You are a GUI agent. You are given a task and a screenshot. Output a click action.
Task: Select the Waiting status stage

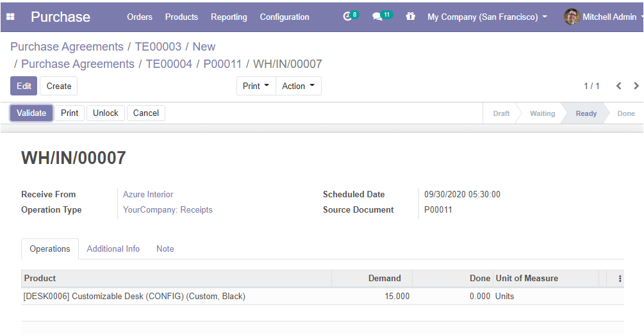pos(542,114)
